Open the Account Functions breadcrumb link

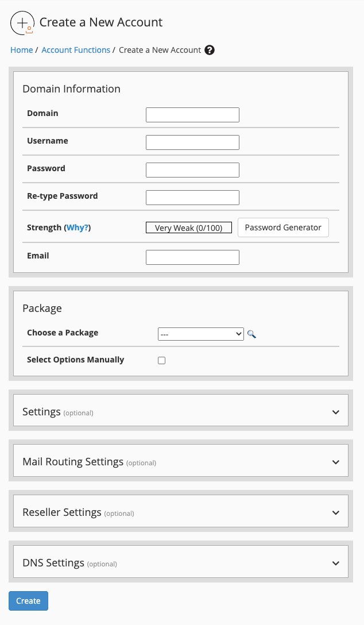point(76,50)
